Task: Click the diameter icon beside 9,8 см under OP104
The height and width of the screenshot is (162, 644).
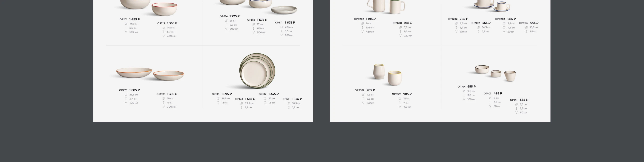Action: pyautogui.click(x=464, y=91)
